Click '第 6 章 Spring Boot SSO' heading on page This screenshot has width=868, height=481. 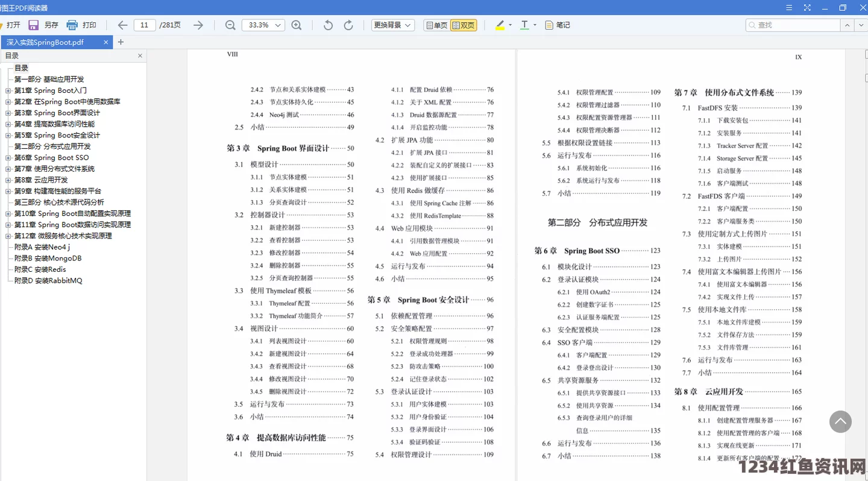coord(577,251)
